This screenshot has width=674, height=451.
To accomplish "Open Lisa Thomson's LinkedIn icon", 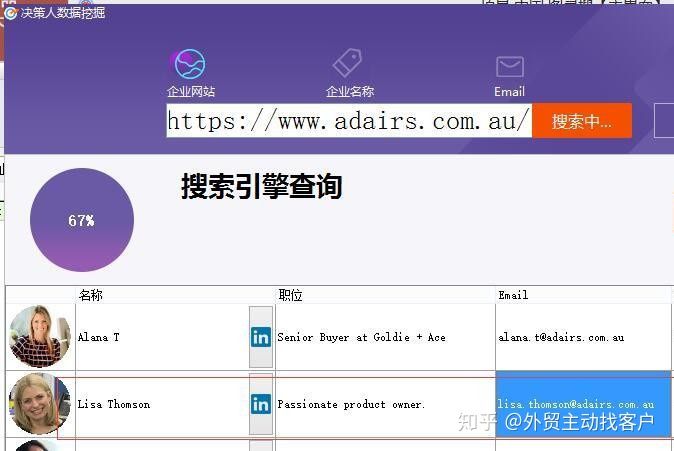I will click(x=261, y=404).
